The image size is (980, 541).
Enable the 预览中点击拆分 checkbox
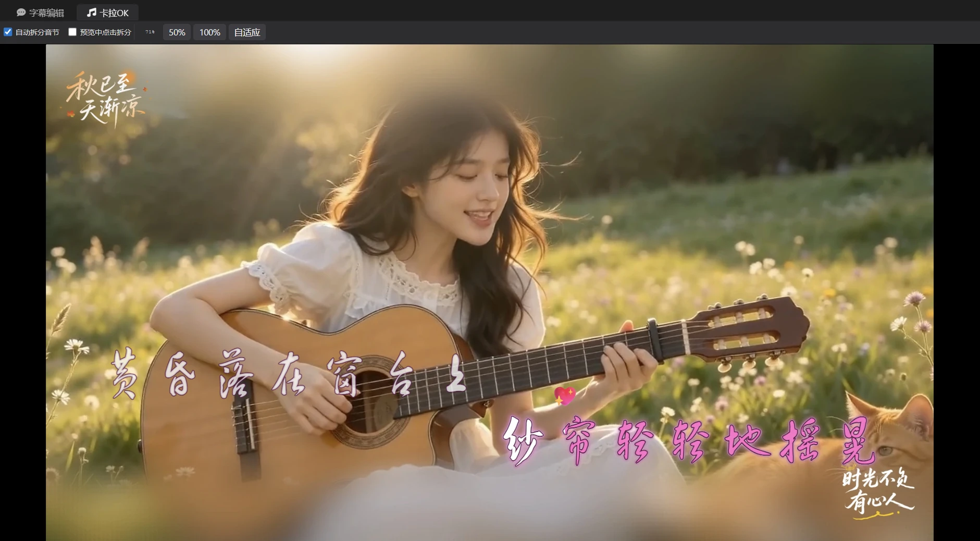tap(72, 32)
